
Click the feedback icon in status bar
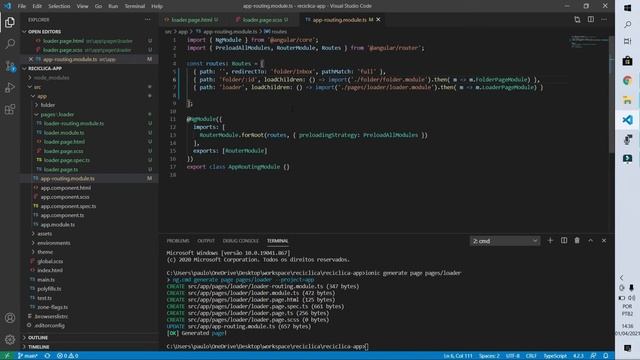point(593,356)
